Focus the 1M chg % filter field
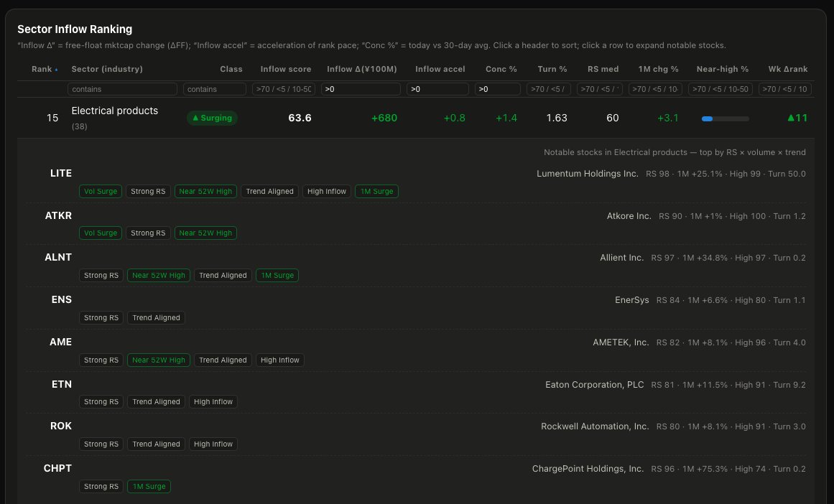 click(x=655, y=89)
